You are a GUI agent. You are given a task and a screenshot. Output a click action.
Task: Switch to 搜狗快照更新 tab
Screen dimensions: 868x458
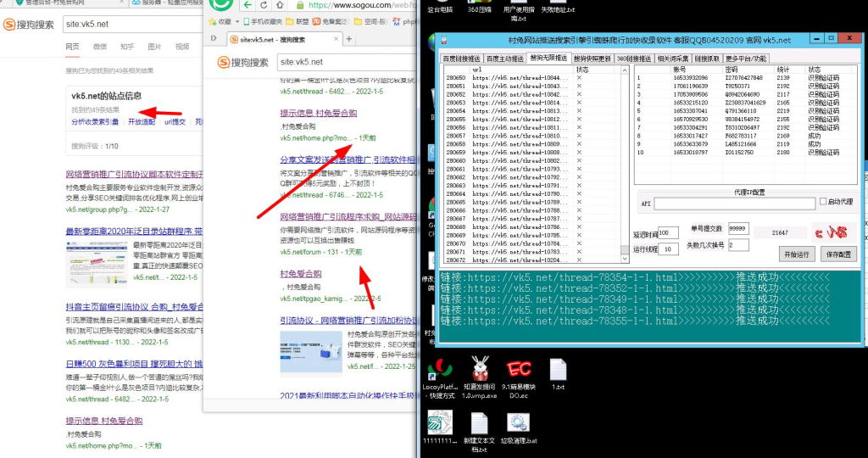pyautogui.click(x=593, y=59)
